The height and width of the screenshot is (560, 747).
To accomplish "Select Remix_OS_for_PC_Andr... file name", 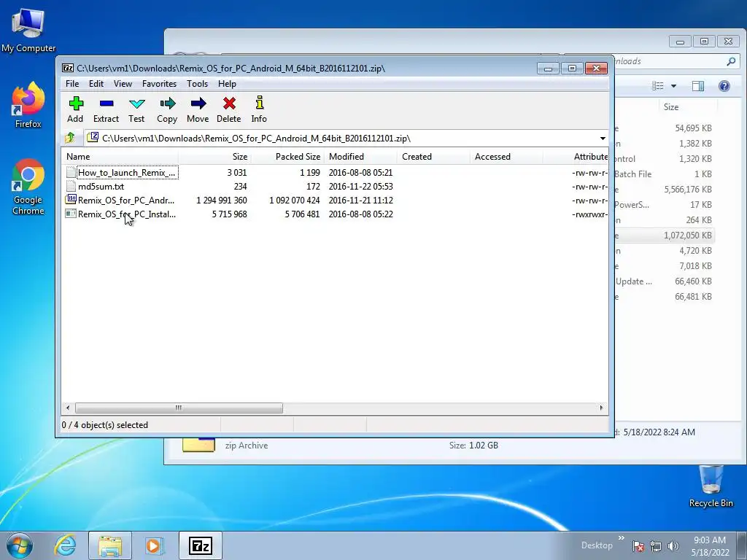I will (126, 200).
